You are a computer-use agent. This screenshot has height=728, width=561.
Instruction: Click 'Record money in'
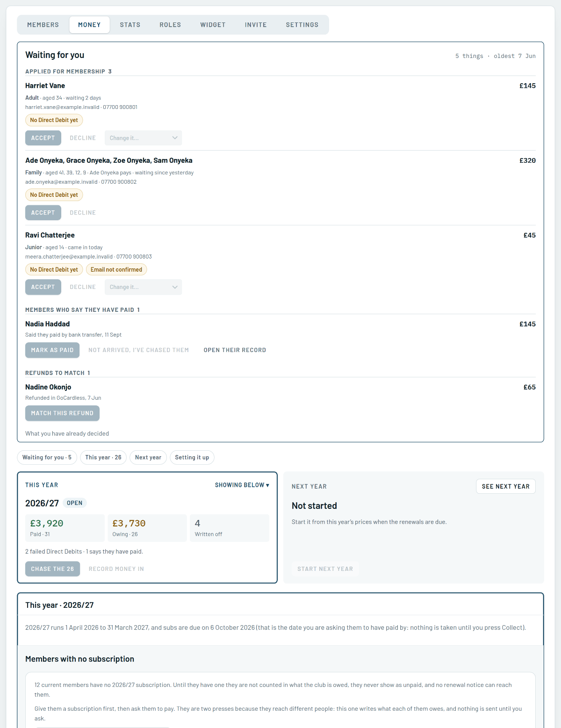[x=116, y=569]
